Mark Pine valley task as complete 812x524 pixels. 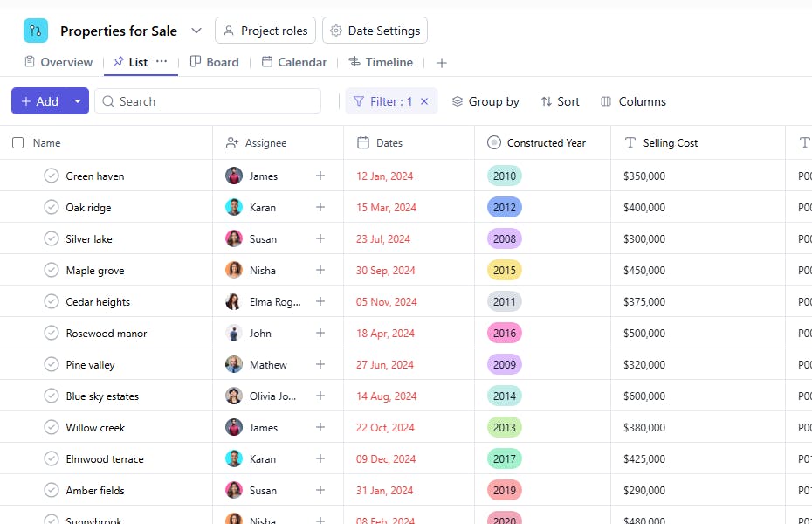(52, 364)
